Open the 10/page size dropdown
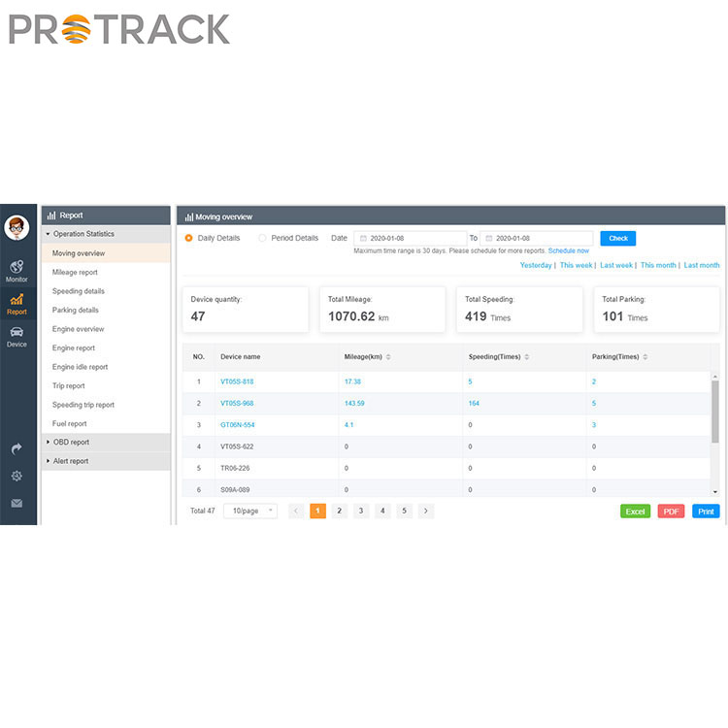This screenshot has width=728, height=728. (250, 511)
